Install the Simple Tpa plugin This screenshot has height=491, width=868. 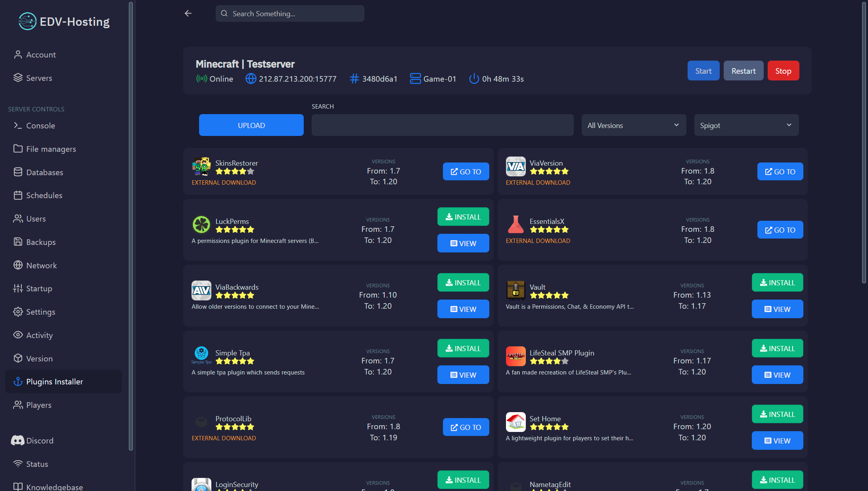(463, 348)
